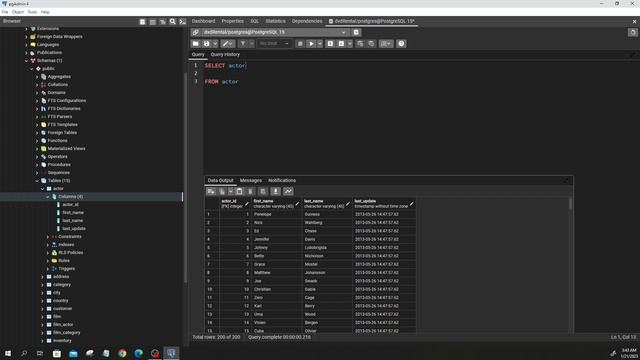Click the Explain Analyze icon
The height and width of the screenshot is (360, 640).
[x=341, y=44]
